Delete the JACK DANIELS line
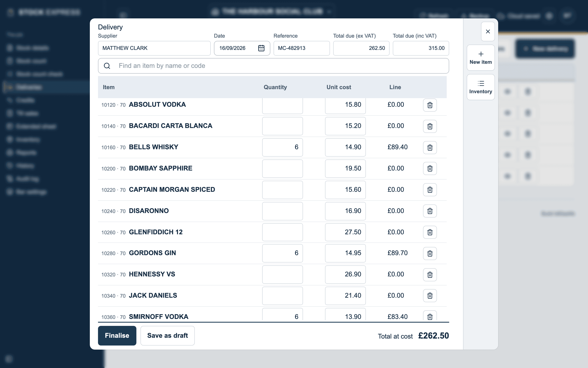The height and width of the screenshot is (368, 588). pyautogui.click(x=430, y=295)
